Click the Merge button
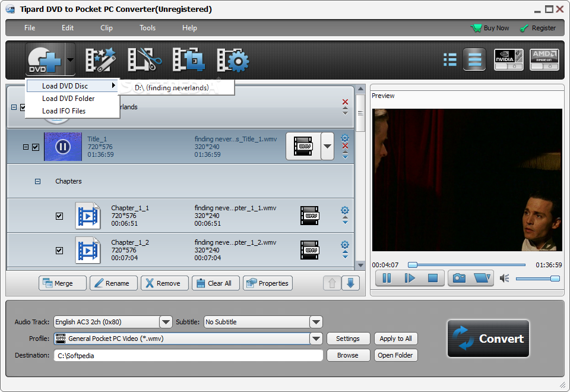Viewport: 570px width, 392px height. tap(62, 283)
